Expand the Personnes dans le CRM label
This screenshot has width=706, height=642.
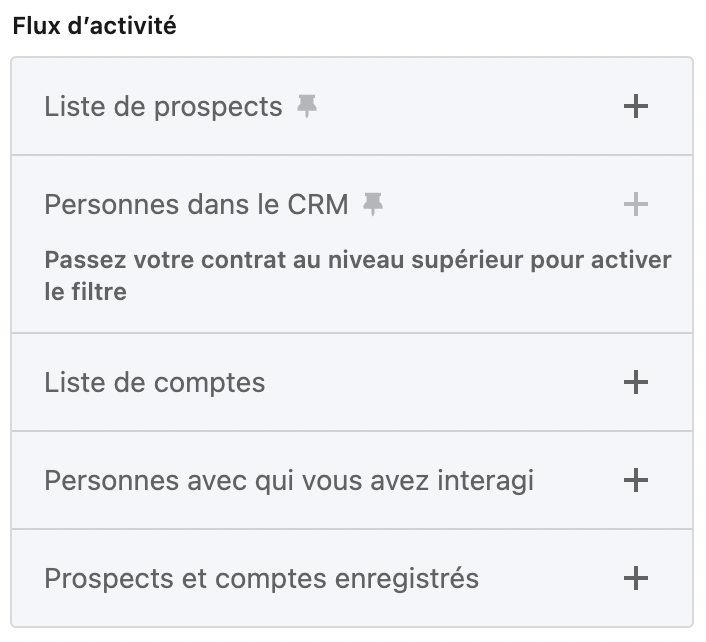[x=196, y=204]
